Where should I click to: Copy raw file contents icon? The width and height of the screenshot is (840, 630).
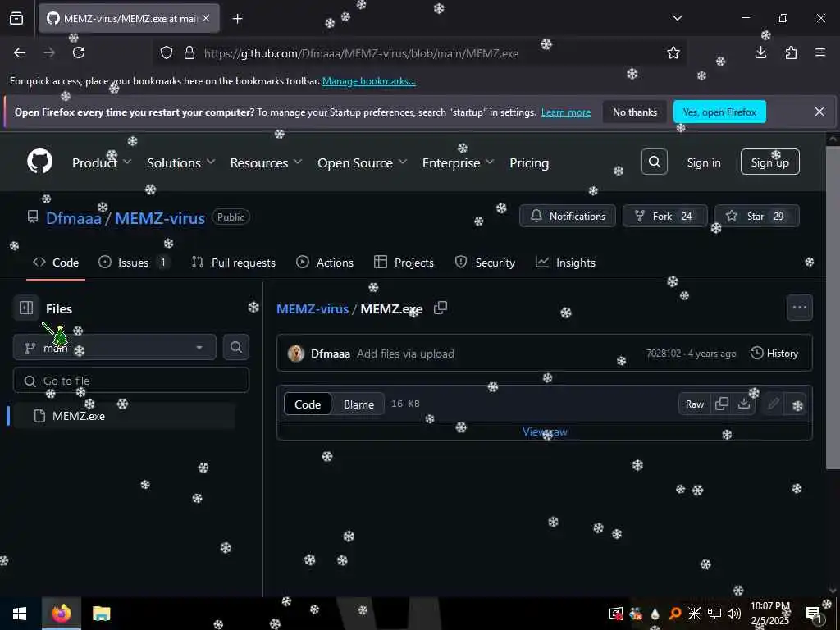(x=722, y=404)
